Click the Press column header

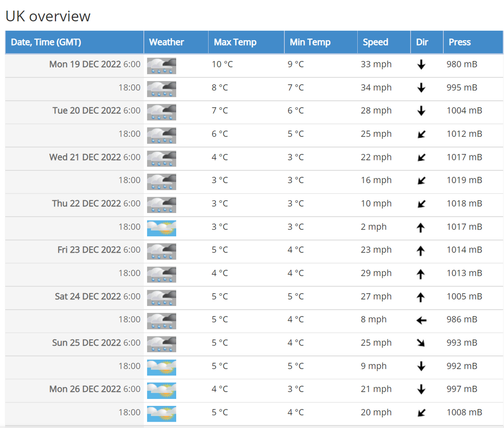tap(473, 42)
